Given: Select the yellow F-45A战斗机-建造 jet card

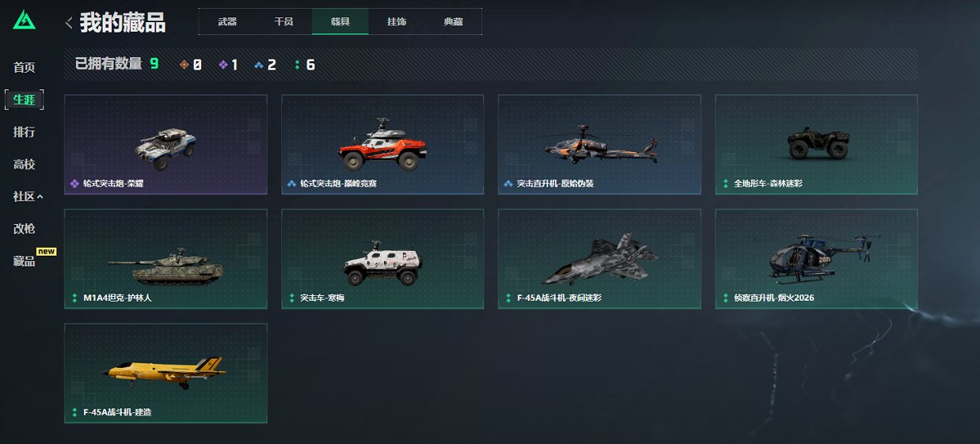Looking at the screenshot, I should point(165,373).
